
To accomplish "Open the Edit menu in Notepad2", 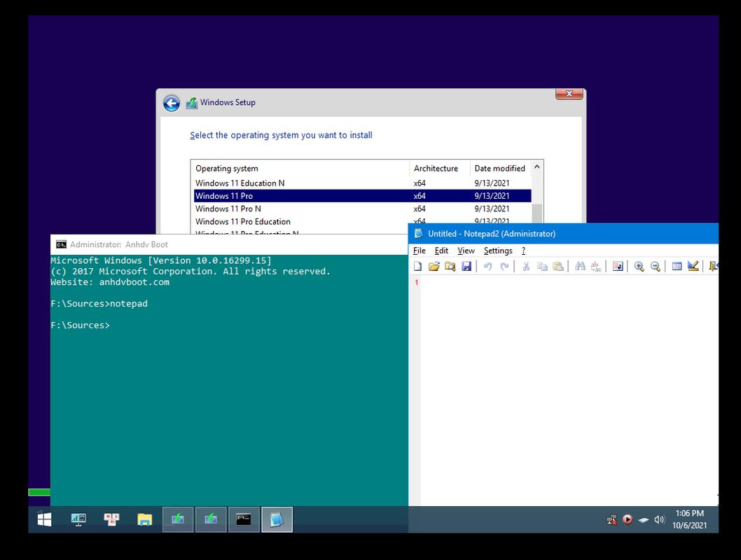I will pyautogui.click(x=441, y=251).
